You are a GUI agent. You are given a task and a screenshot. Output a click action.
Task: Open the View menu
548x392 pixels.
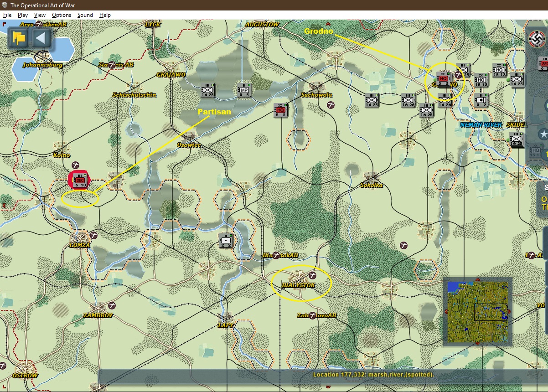pyautogui.click(x=40, y=15)
